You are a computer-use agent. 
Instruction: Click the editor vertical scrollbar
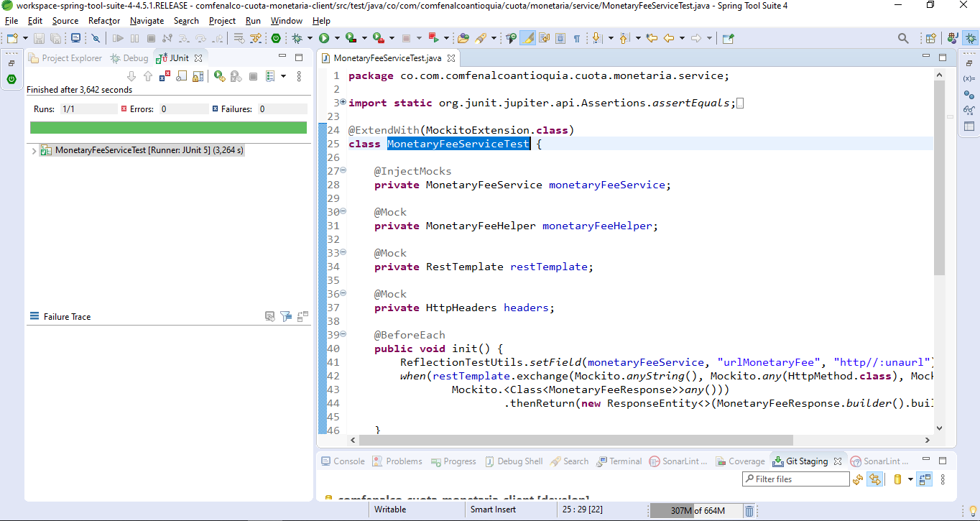(939, 177)
